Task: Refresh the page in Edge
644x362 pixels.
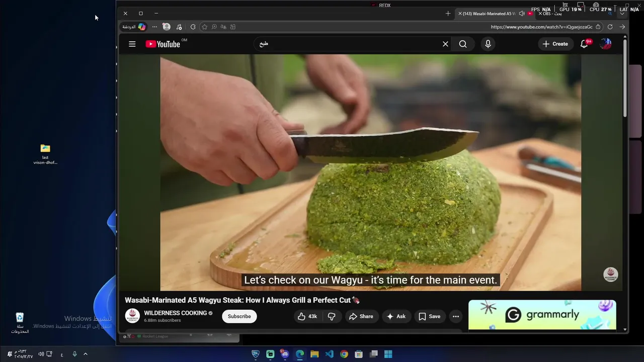Action: 610,27
